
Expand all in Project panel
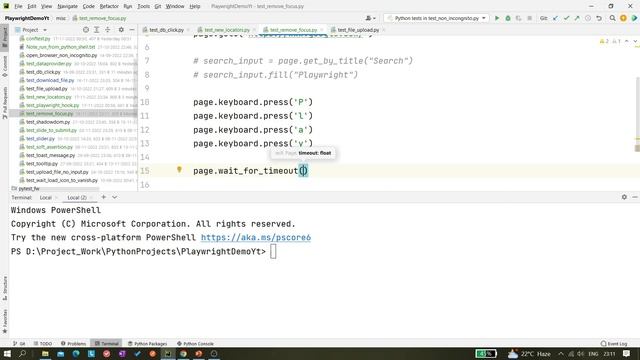coord(97,30)
